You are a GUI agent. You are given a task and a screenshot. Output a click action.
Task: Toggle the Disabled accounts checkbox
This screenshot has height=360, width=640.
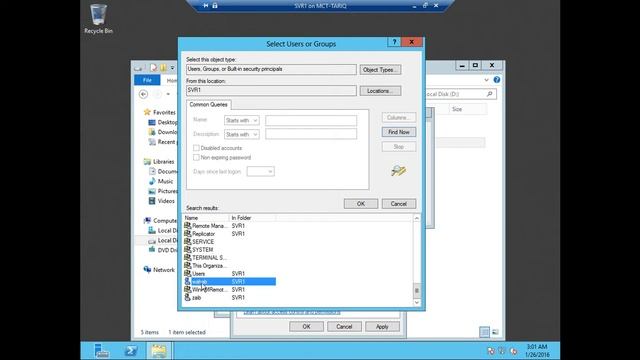click(x=196, y=148)
